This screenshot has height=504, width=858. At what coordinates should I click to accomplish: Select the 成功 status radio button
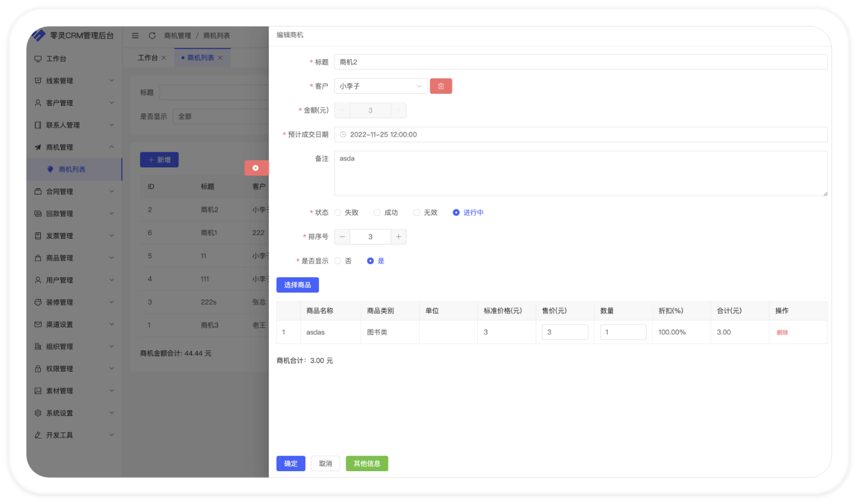[377, 213]
